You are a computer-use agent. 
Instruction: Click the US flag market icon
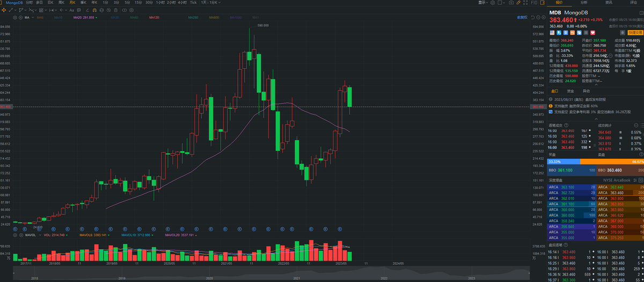pyautogui.click(x=552, y=33)
